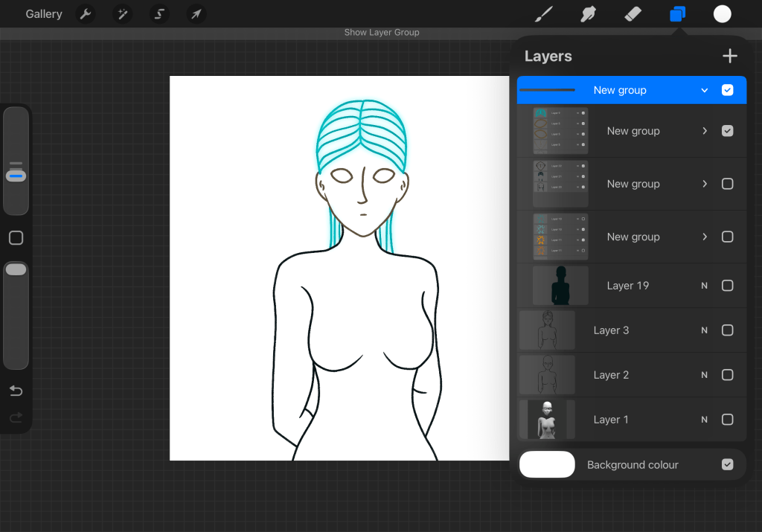762x532 pixels.
Task: Open the active color picker circle
Action: click(722, 14)
